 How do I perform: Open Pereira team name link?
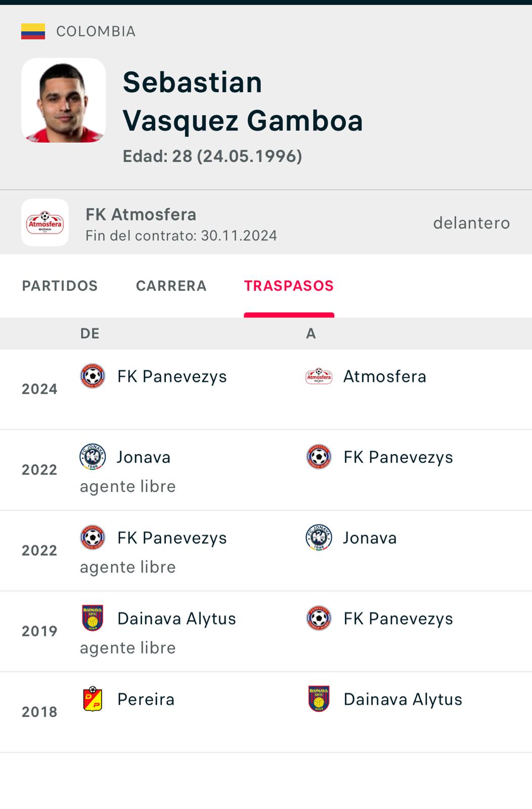pyautogui.click(x=146, y=699)
